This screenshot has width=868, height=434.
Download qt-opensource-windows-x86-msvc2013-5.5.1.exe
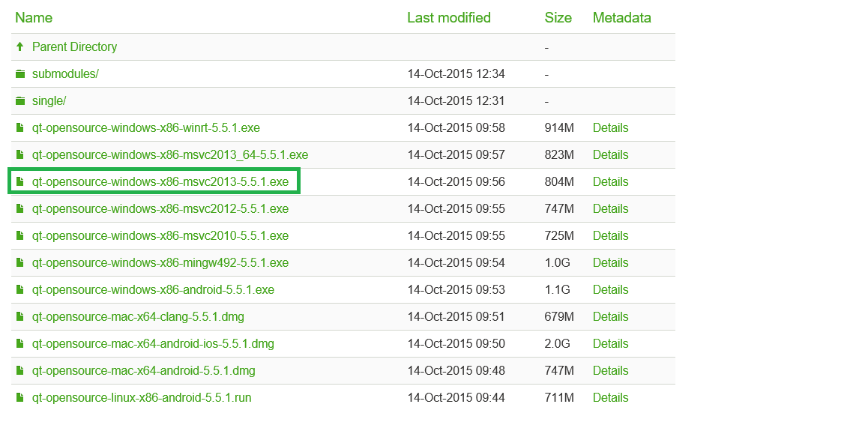point(160,182)
